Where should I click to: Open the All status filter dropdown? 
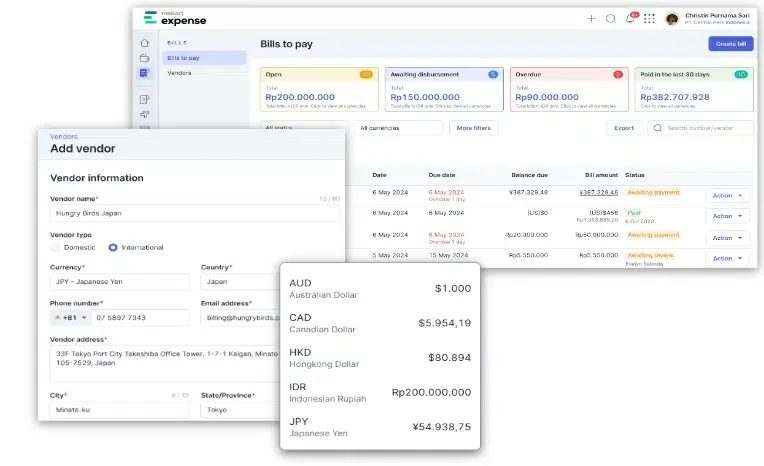[x=304, y=128]
